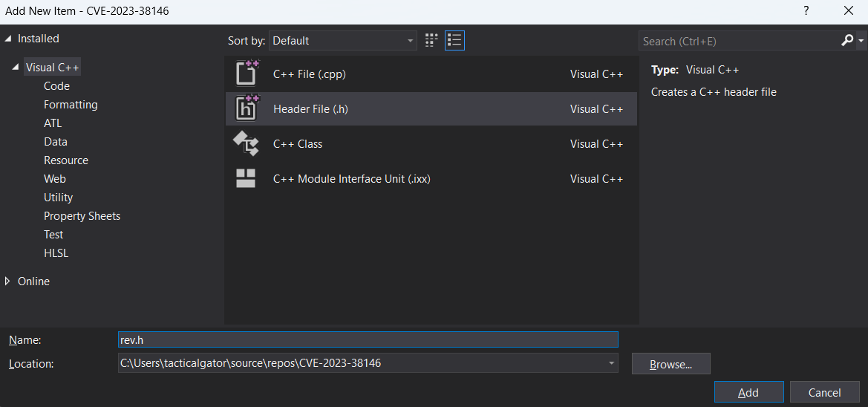Select the Online tree label
868x407 pixels.
coord(33,281)
